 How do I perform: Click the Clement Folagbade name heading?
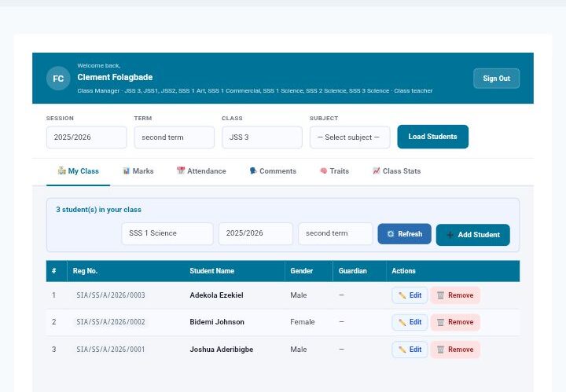click(x=115, y=77)
